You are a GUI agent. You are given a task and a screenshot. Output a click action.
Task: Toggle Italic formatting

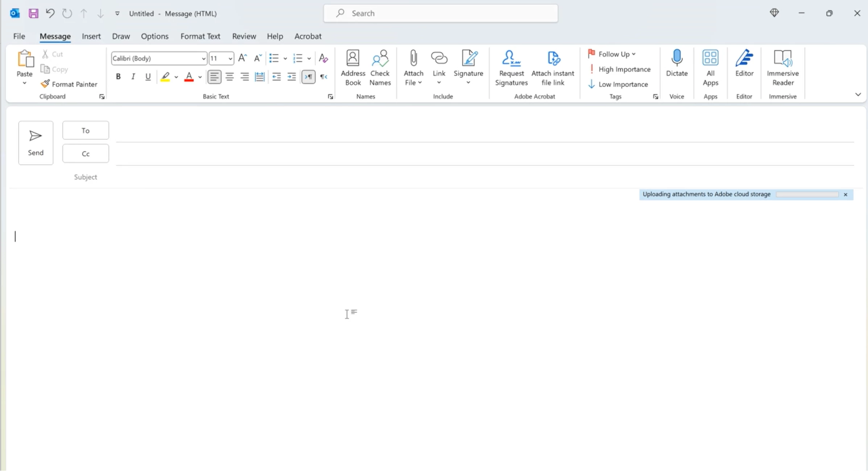coord(133,77)
